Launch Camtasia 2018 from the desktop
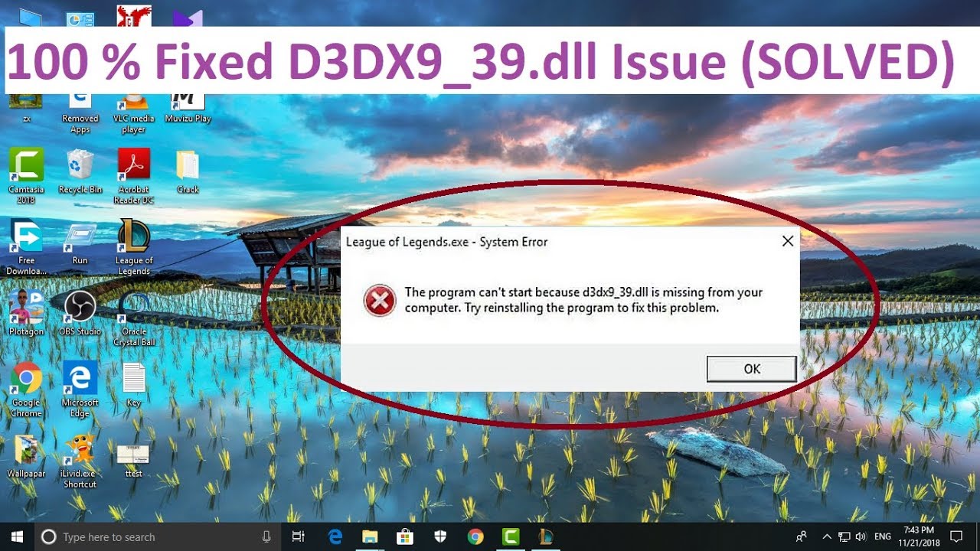 tap(26, 176)
